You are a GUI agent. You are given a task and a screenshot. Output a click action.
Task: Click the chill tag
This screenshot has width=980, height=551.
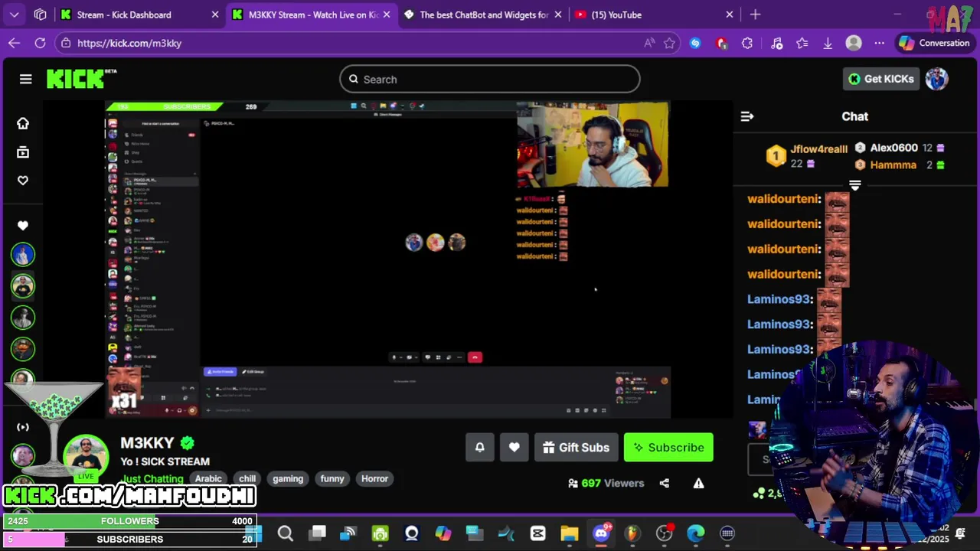(x=247, y=478)
